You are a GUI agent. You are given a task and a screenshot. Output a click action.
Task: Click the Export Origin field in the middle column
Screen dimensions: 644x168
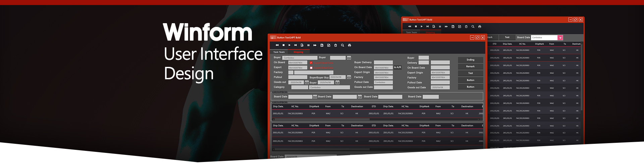(x=383, y=73)
